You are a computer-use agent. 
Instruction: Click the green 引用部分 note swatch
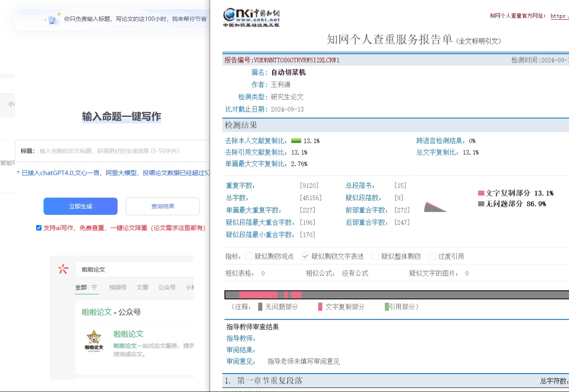coord(386,307)
